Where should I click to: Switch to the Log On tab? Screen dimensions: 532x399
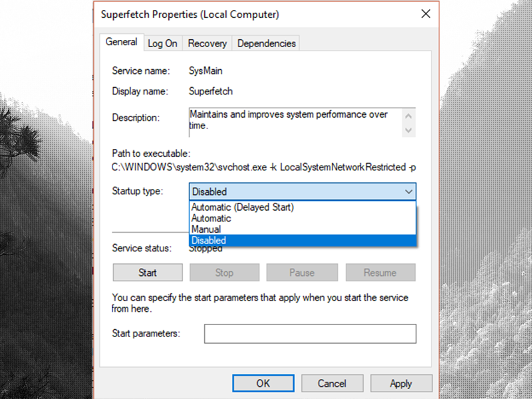162,43
